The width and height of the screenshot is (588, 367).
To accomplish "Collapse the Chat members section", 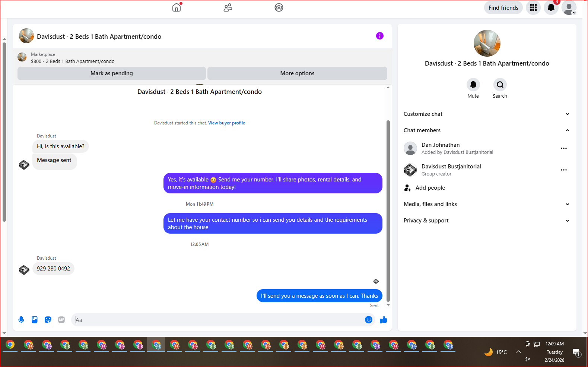I will (x=487, y=130).
